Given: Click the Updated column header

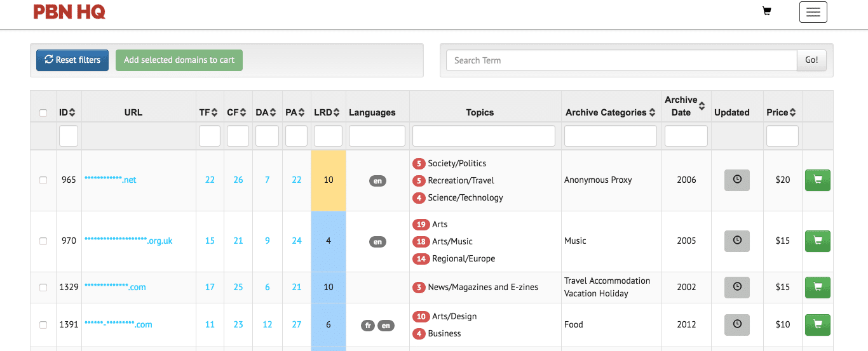Looking at the screenshot, I should click(732, 112).
